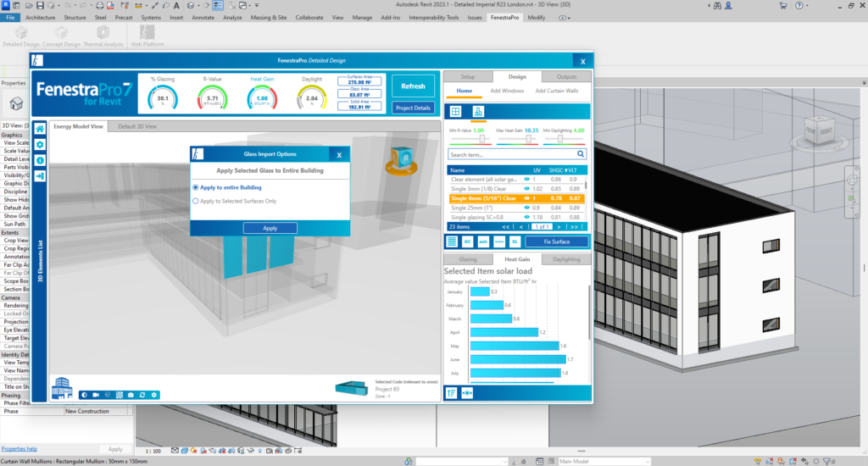Select 'Apply to Selected Surfaces Only' radio option
This screenshot has height=466, width=868.
coord(196,201)
